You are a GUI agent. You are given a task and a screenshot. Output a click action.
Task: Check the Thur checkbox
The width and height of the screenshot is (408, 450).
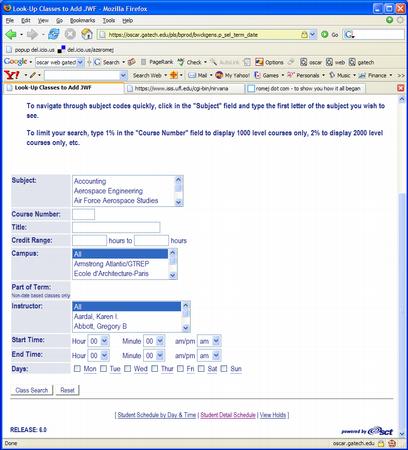[x=155, y=368]
